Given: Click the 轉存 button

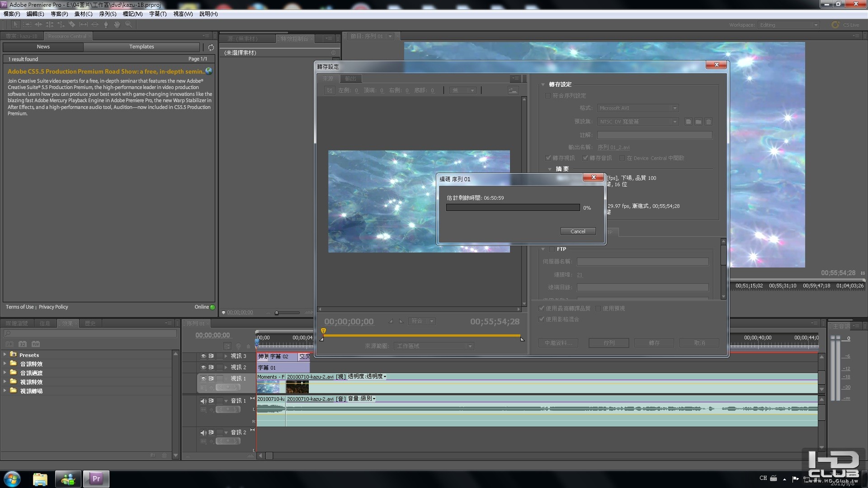Looking at the screenshot, I should point(654,343).
